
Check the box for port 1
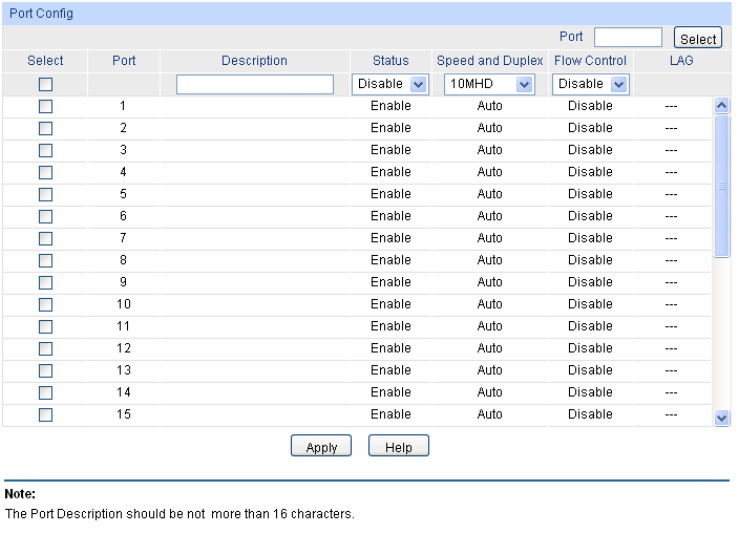tap(46, 106)
